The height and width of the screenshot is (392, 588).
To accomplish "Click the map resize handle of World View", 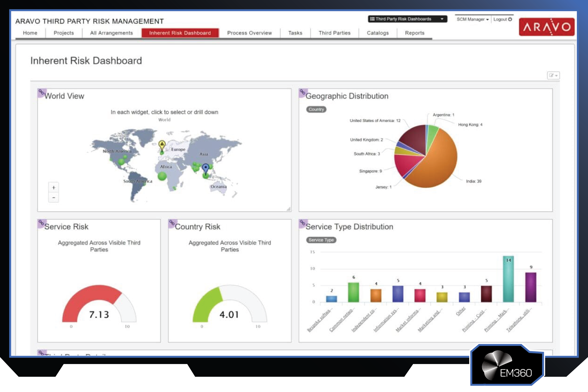I will (288, 209).
